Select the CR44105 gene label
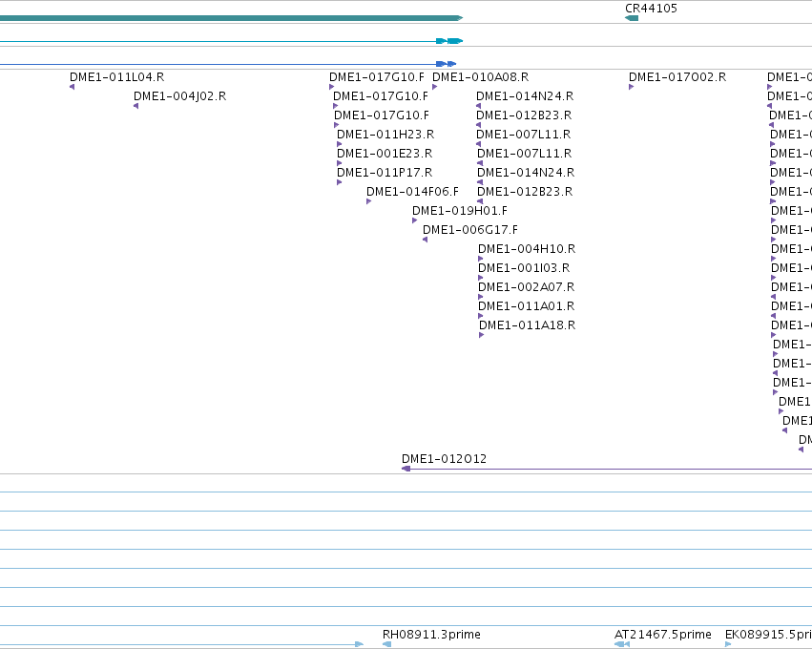Screen dimensions: 812x649 point(651,9)
